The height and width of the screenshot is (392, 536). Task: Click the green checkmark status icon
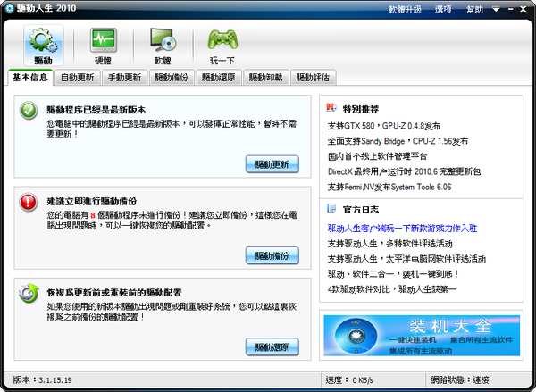click(x=28, y=112)
